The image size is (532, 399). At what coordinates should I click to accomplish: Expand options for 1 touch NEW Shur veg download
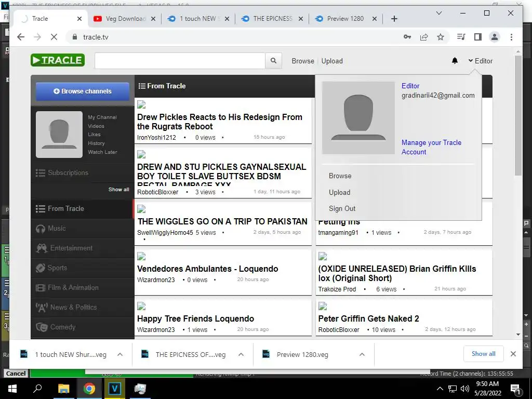click(x=120, y=354)
